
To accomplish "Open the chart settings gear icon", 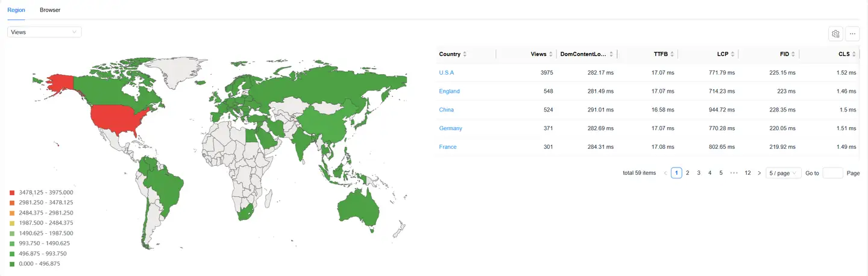I will (x=835, y=34).
